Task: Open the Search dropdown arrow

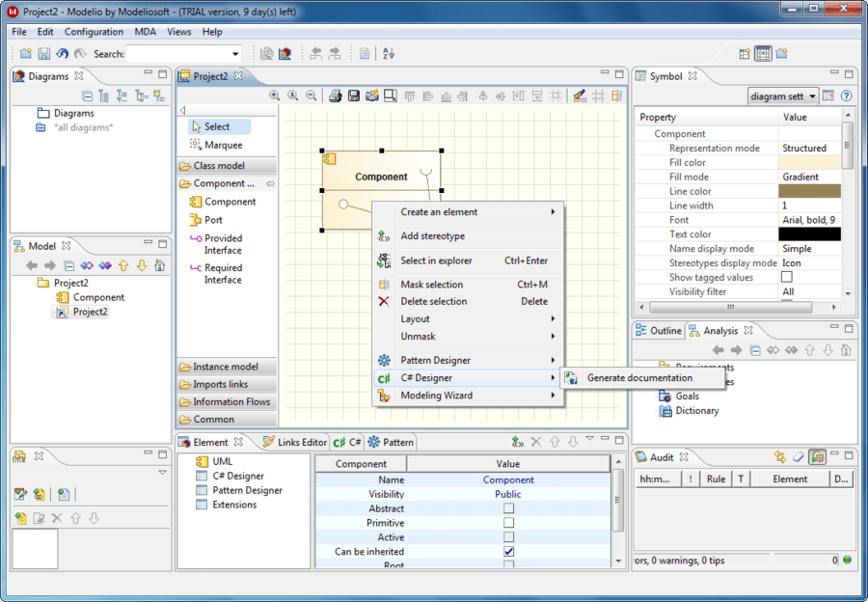Action: coord(235,54)
